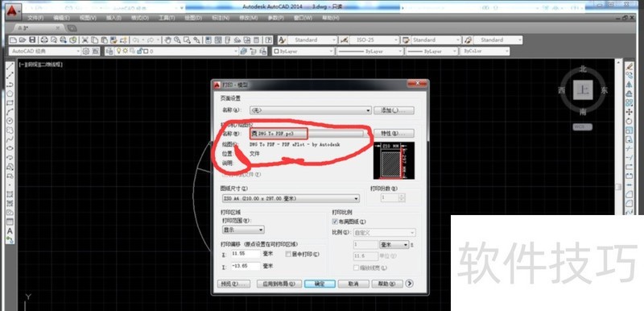Open the 工具(T) menu

pos(167,18)
